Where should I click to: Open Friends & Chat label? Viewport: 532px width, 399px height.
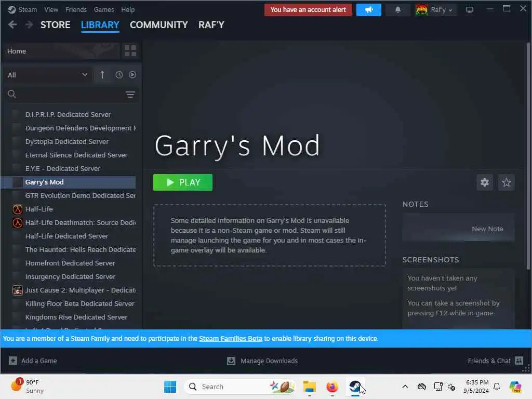[489, 361]
